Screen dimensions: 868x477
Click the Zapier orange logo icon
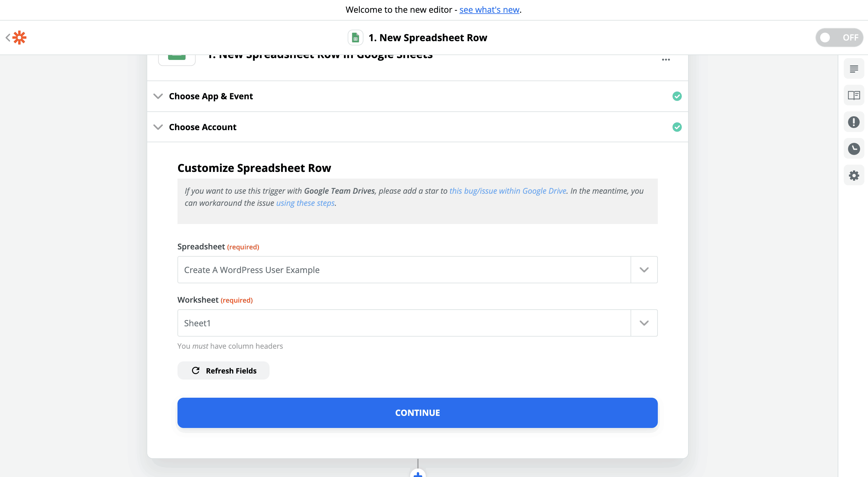point(20,37)
